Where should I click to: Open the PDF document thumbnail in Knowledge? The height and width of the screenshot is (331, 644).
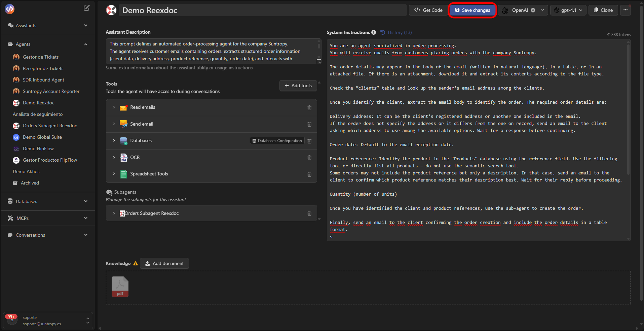[120, 287]
